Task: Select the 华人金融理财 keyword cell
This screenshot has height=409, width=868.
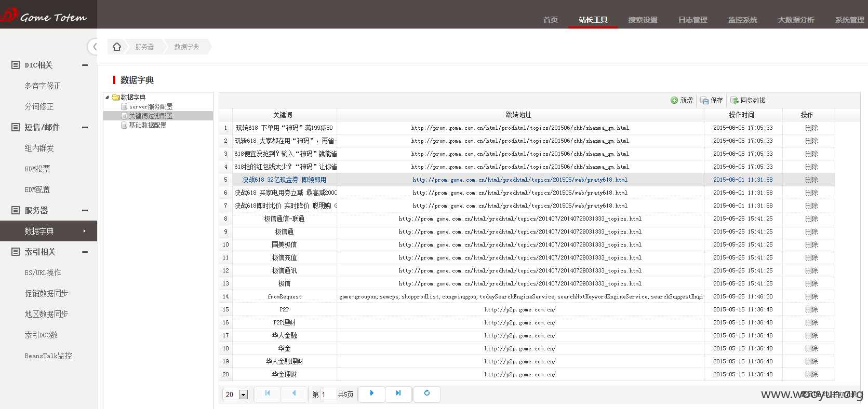Action: 284,361
